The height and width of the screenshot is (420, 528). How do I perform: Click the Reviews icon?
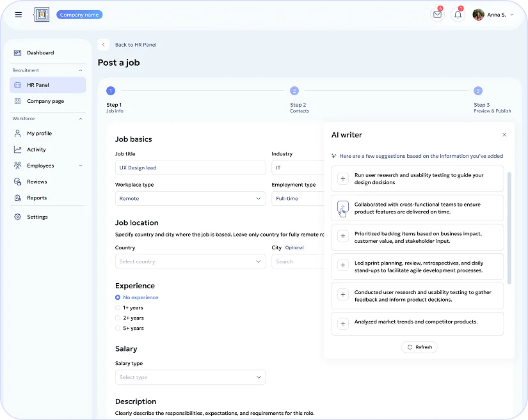tap(17, 182)
